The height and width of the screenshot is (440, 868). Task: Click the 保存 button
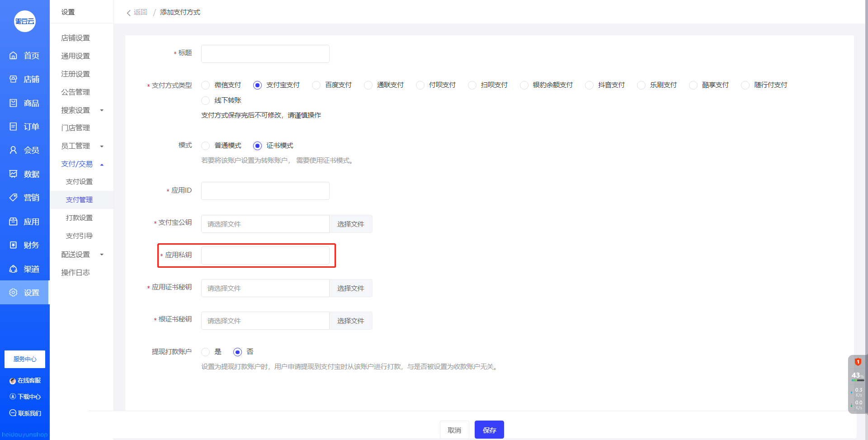coord(489,430)
